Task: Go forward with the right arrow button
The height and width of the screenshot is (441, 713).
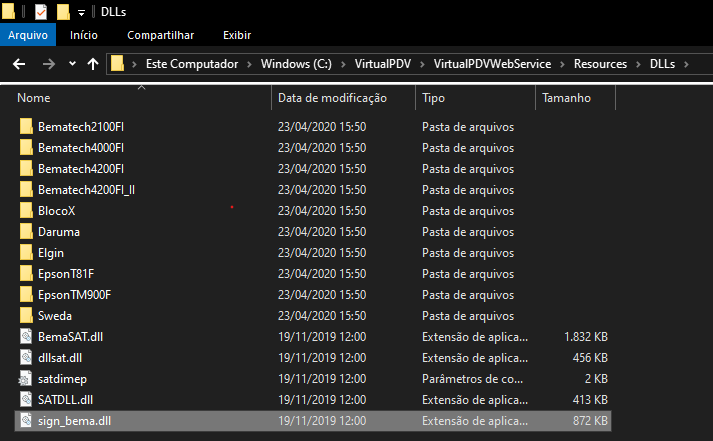Action: pos(49,64)
